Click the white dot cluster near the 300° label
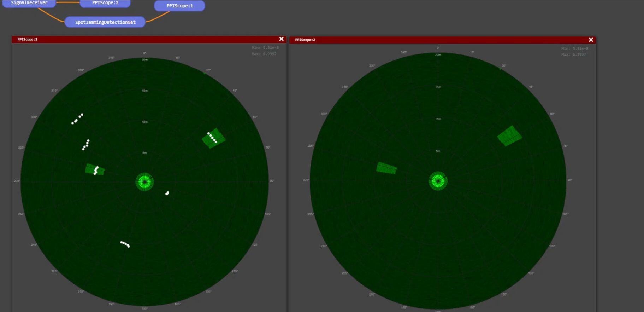This screenshot has height=312, width=644. [77, 119]
